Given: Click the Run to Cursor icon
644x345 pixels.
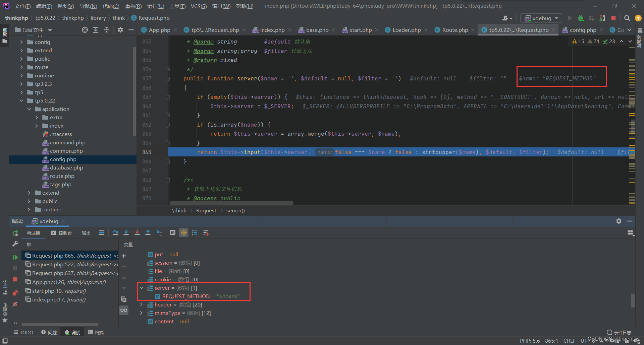Looking at the screenshot, I should pos(159,232).
